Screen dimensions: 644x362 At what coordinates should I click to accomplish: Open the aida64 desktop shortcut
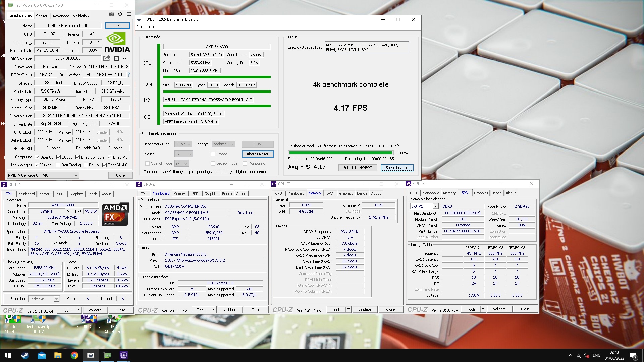pos(12,324)
